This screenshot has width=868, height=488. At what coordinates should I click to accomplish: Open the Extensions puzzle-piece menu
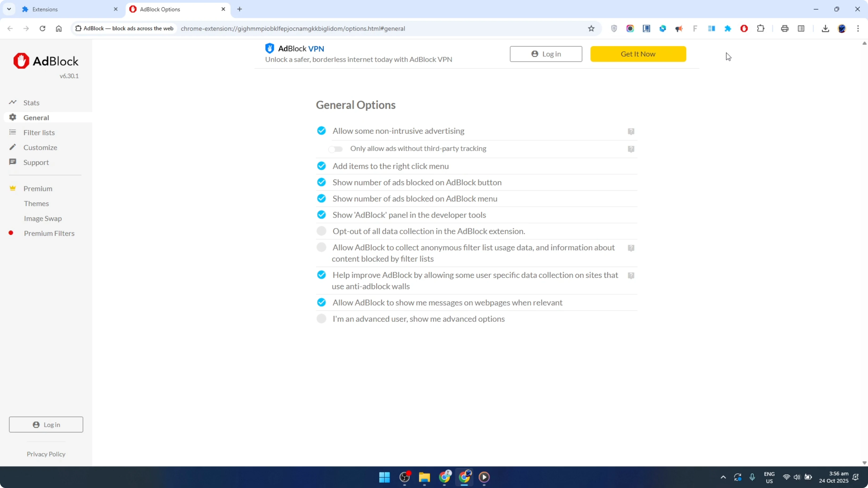(761, 28)
